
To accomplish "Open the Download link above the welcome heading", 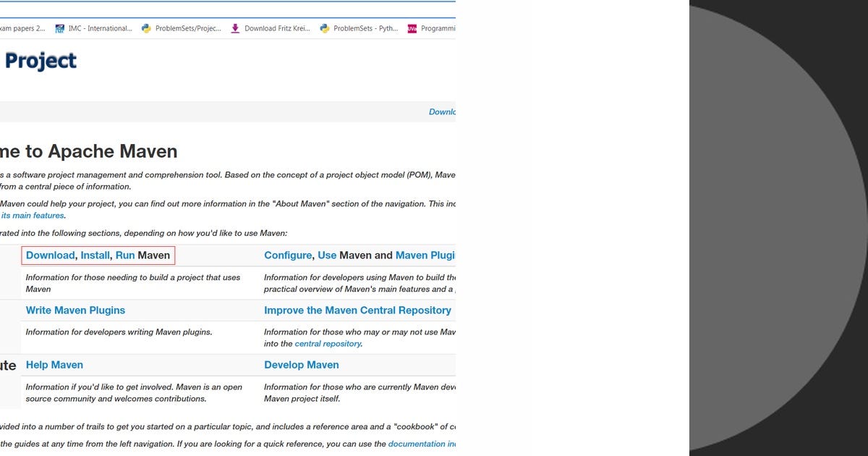I will 442,111.
